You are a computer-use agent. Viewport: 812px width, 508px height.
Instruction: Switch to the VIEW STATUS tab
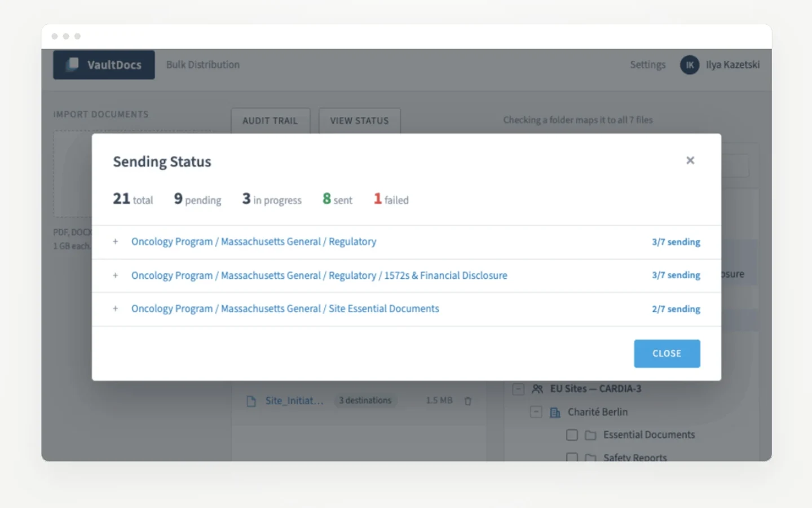pyautogui.click(x=360, y=121)
